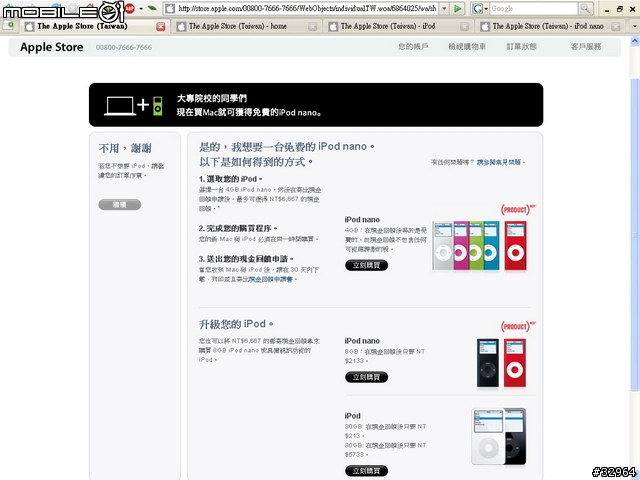Click the step heading 1. 選取您的 iPod
This screenshot has width=640, height=480.
point(230,179)
